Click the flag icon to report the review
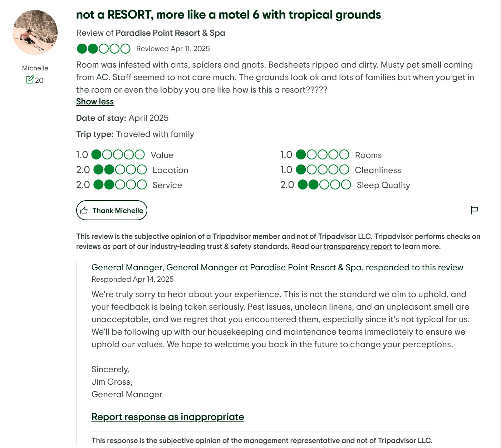The image size is (501, 448). coord(474,210)
